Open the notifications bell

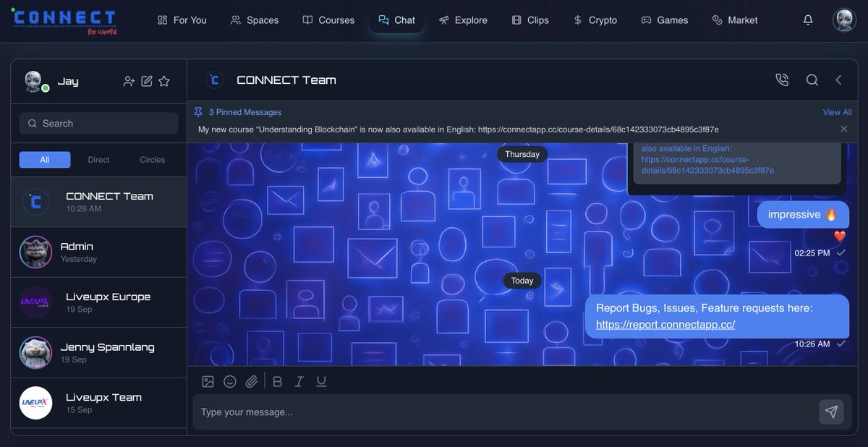point(808,20)
